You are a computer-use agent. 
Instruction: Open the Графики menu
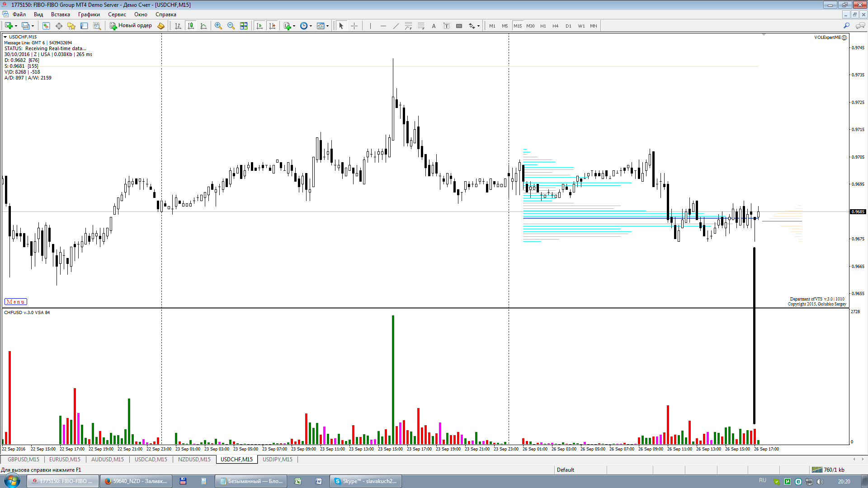pyautogui.click(x=89, y=14)
